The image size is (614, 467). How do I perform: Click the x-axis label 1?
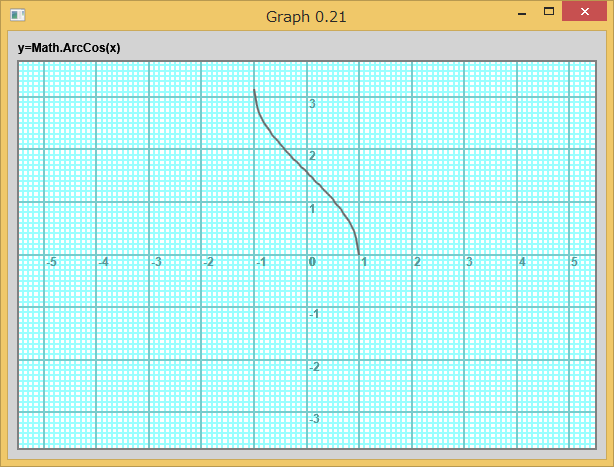[x=364, y=262]
